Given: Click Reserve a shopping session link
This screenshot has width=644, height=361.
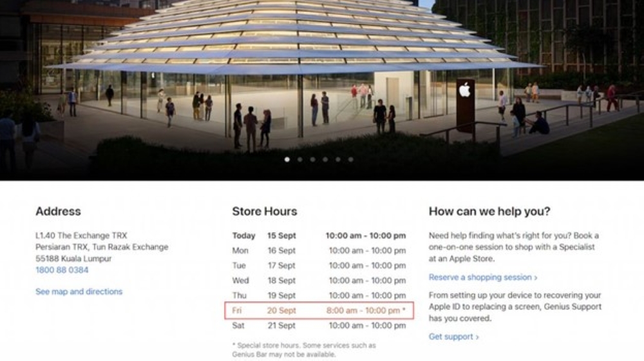Looking at the screenshot, I should click(483, 277).
